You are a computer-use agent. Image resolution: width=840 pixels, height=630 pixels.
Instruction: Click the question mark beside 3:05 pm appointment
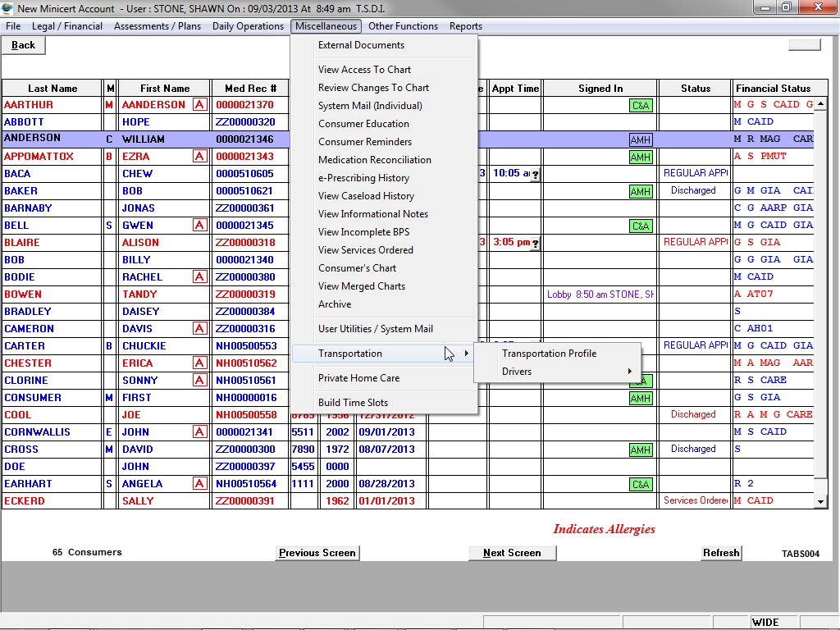click(535, 243)
